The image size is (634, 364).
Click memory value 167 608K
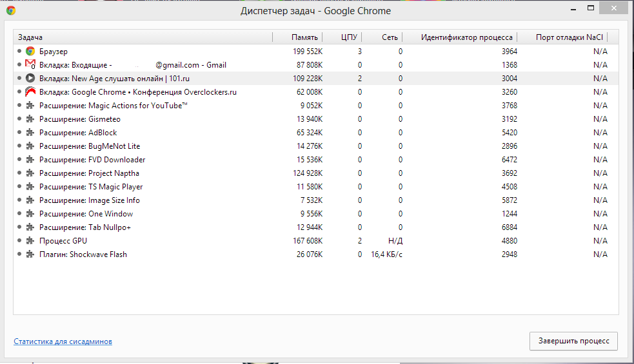308,241
